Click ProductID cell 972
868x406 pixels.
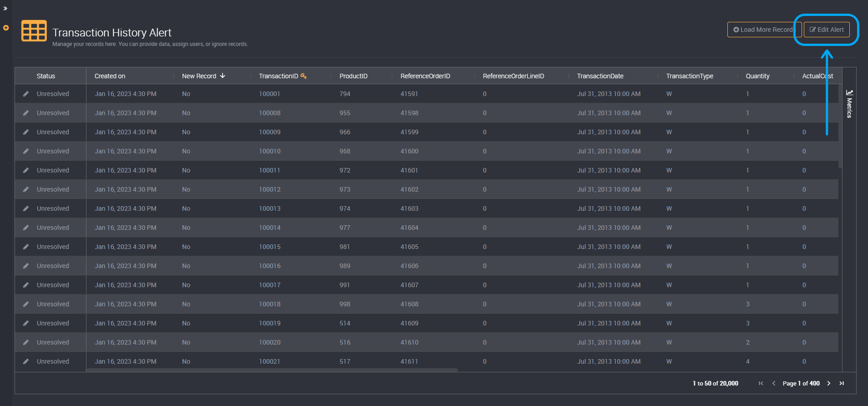(x=345, y=170)
